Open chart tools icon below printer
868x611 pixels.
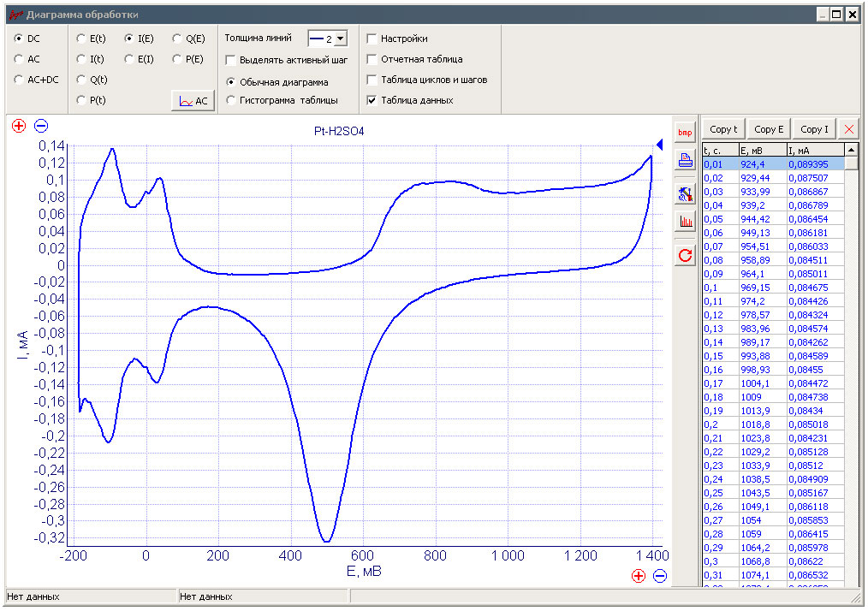[x=685, y=194]
